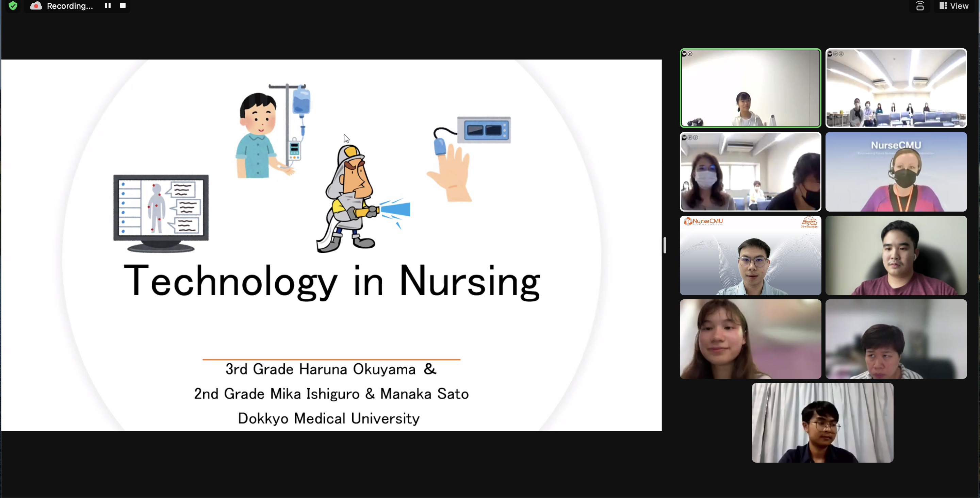The width and height of the screenshot is (980, 498).
Task: Click the wireless screen share icon
Action: point(920,6)
